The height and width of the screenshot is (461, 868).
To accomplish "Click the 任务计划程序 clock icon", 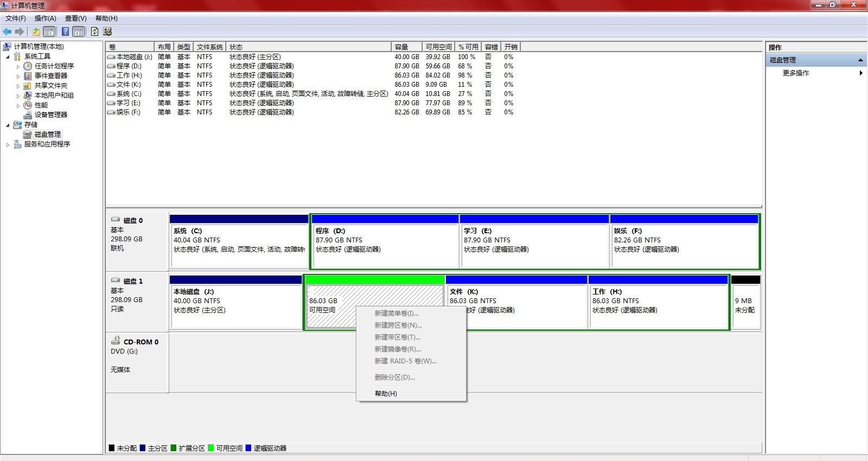I will pos(28,66).
